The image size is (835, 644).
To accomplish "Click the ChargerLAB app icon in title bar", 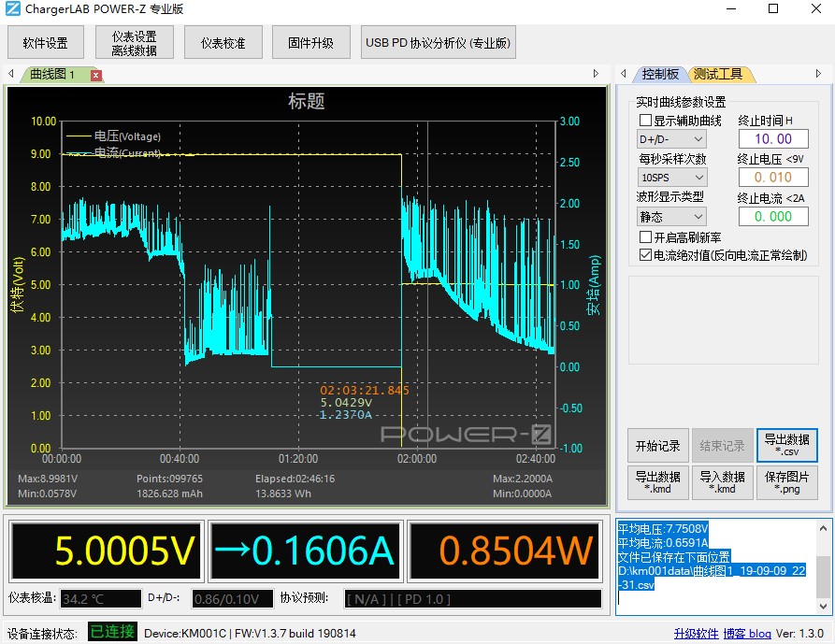I will point(12,9).
